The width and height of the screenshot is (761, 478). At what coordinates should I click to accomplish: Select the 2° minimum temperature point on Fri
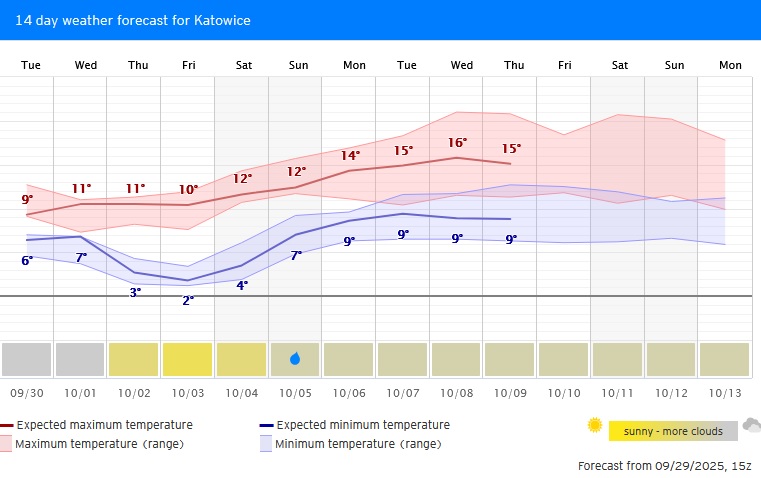[x=188, y=281]
